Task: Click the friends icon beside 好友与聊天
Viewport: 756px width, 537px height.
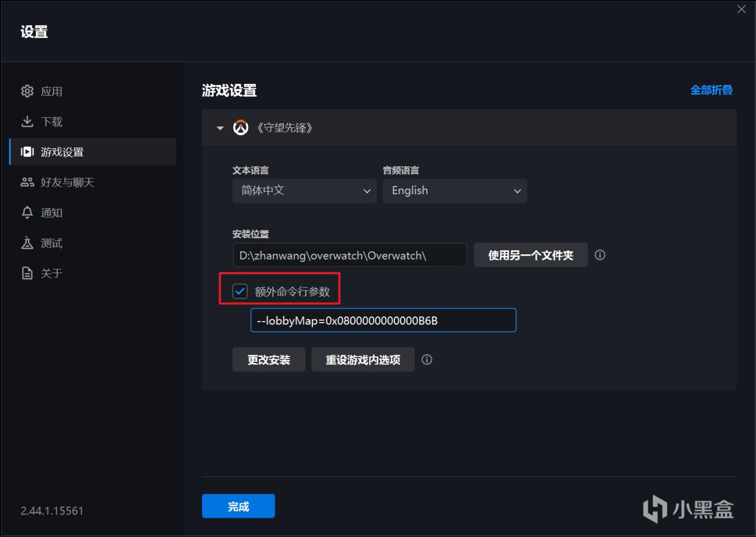Action: click(x=27, y=182)
